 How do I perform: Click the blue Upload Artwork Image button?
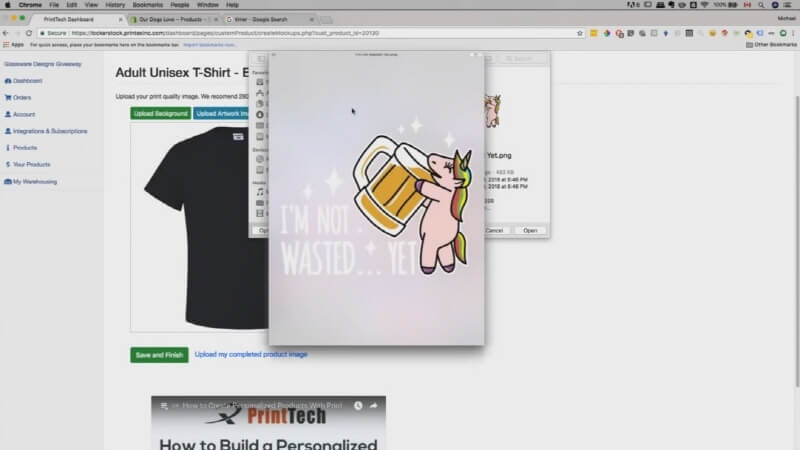tap(221, 113)
